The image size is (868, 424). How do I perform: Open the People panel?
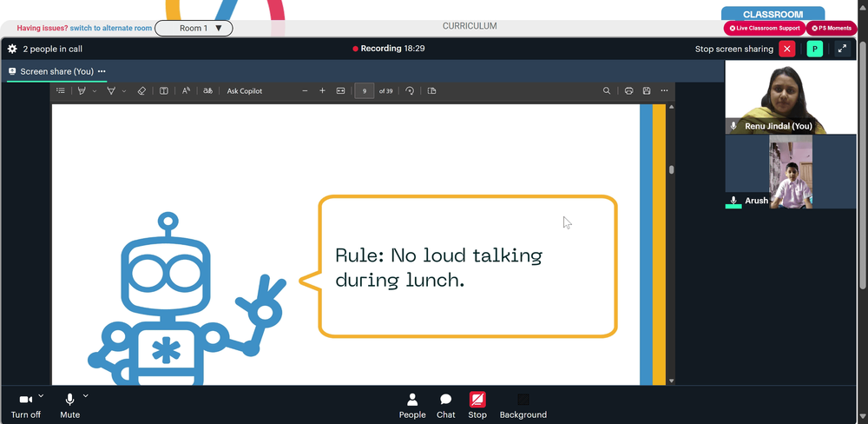pos(412,406)
